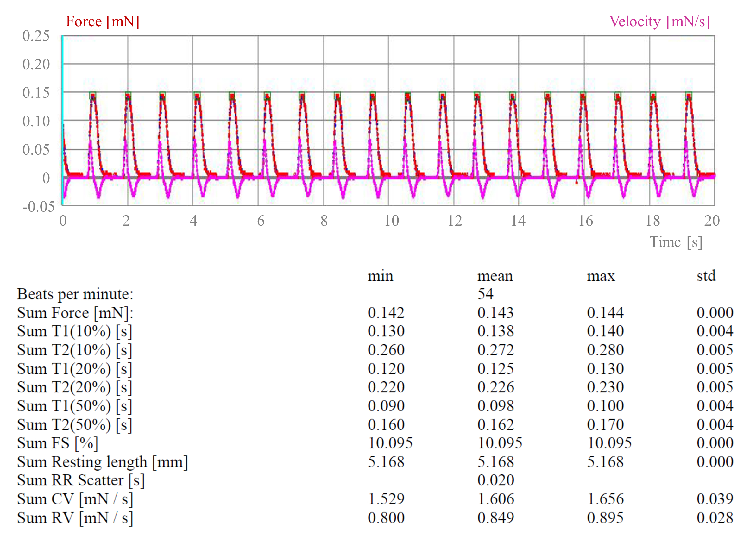Click the std column header
The width and height of the screenshot is (756, 545).
click(706, 276)
